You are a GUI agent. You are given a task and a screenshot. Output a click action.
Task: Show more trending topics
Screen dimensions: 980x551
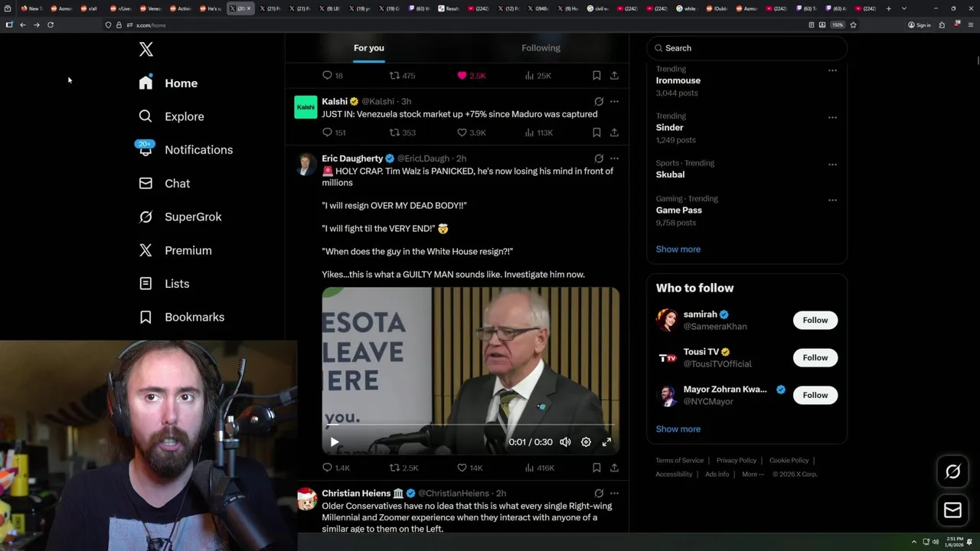[x=678, y=249]
